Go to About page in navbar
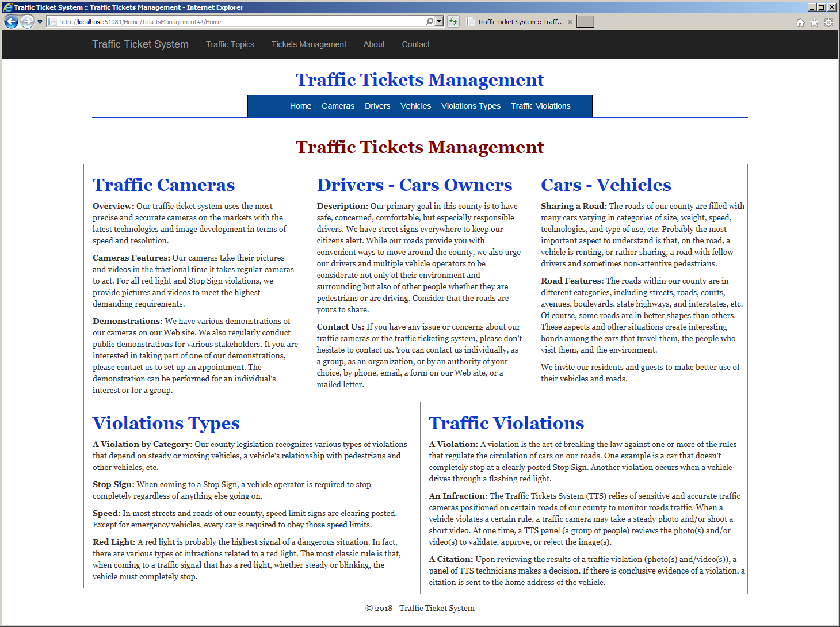Viewport: 840px width, 627px height. click(x=374, y=44)
